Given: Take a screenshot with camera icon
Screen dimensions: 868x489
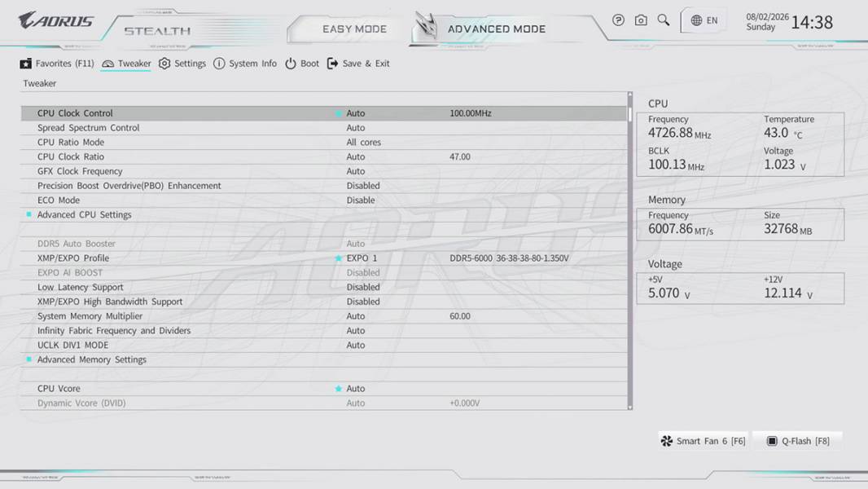Looking at the screenshot, I should coord(641,20).
